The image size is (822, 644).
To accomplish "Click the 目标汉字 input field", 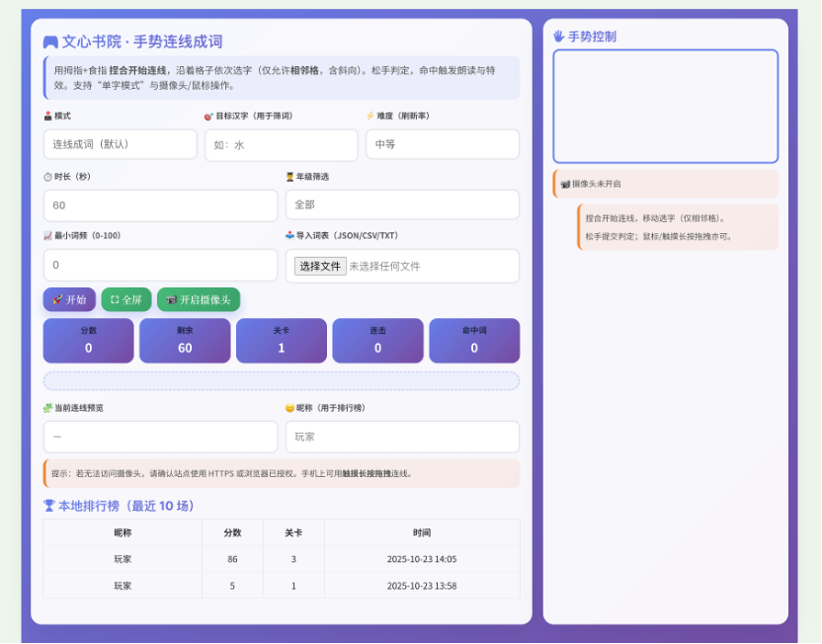I will point(282,145).
